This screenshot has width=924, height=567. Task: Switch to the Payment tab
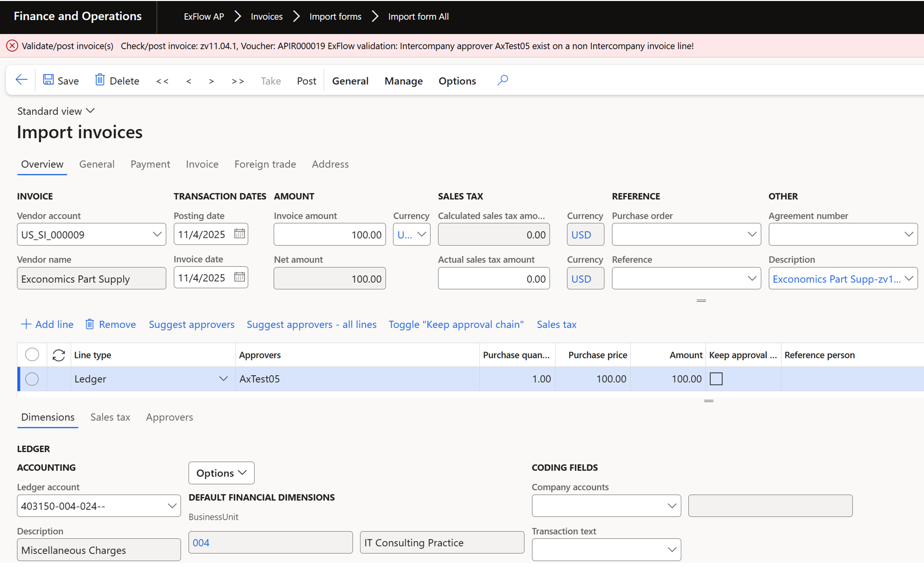point(150,164)
